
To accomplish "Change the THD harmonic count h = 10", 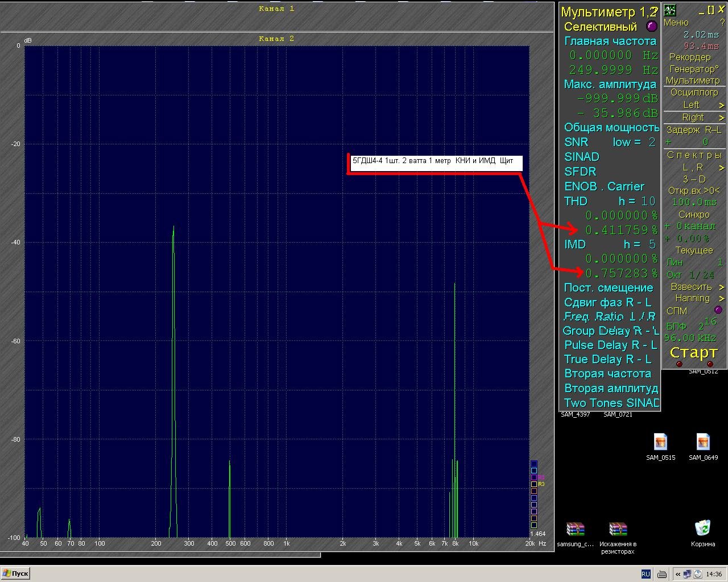I will 638,201.
